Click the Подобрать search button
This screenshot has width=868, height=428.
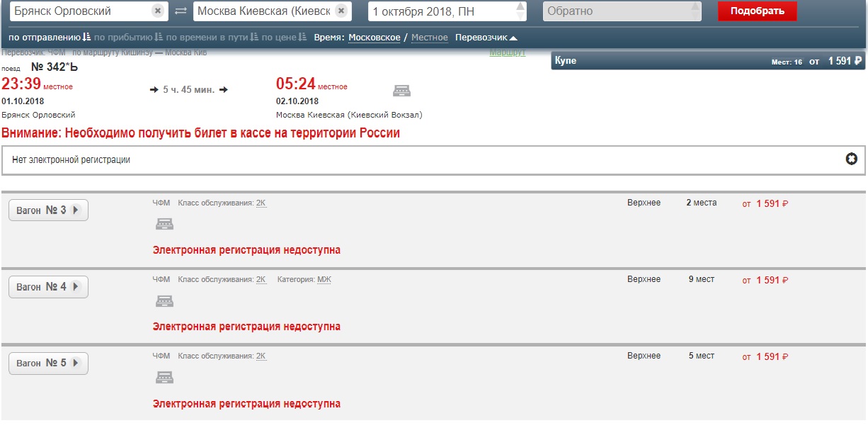click(x=757, y=11)
